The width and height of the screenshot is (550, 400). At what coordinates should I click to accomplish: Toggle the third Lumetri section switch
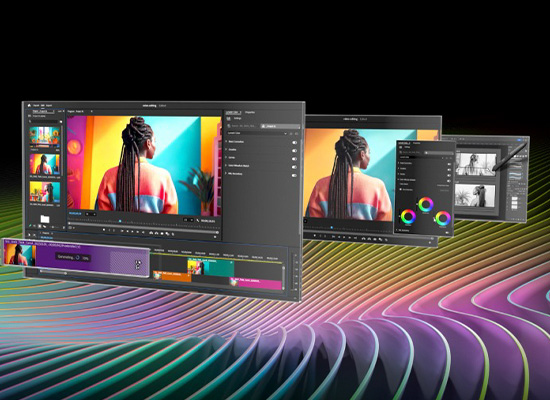point(294,159)
